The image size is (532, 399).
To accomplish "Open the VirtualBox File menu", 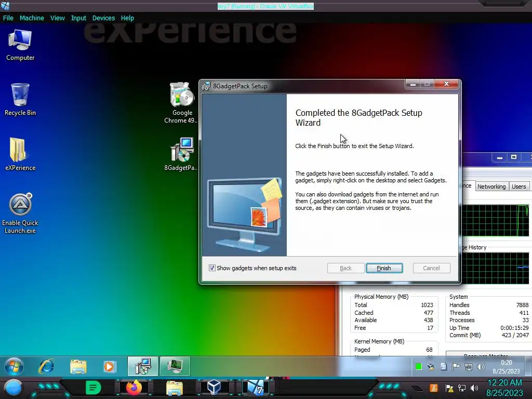I will tap(8, 18).
